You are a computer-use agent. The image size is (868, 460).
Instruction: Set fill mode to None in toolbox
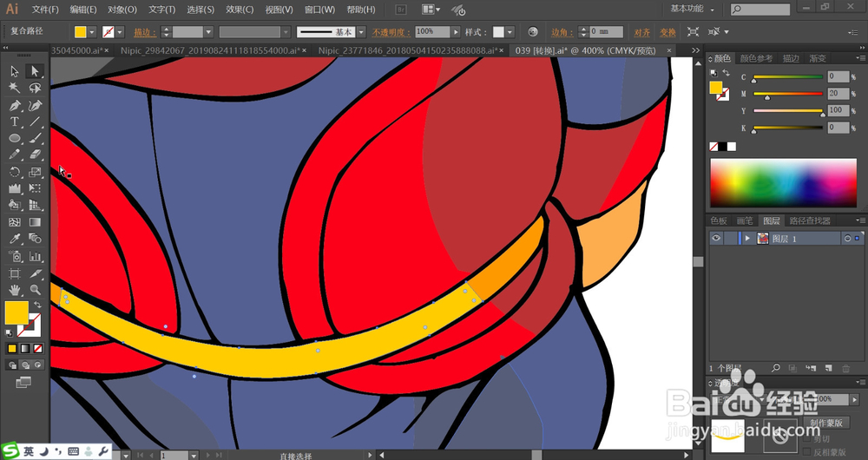click(x=37, y=349)
